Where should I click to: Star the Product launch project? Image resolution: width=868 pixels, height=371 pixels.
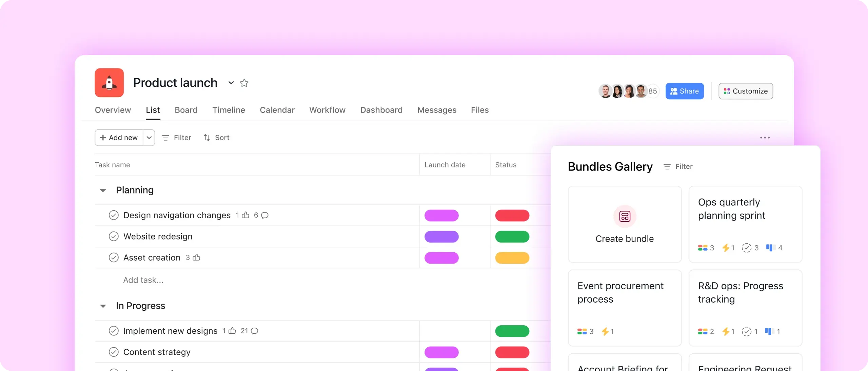244,83
